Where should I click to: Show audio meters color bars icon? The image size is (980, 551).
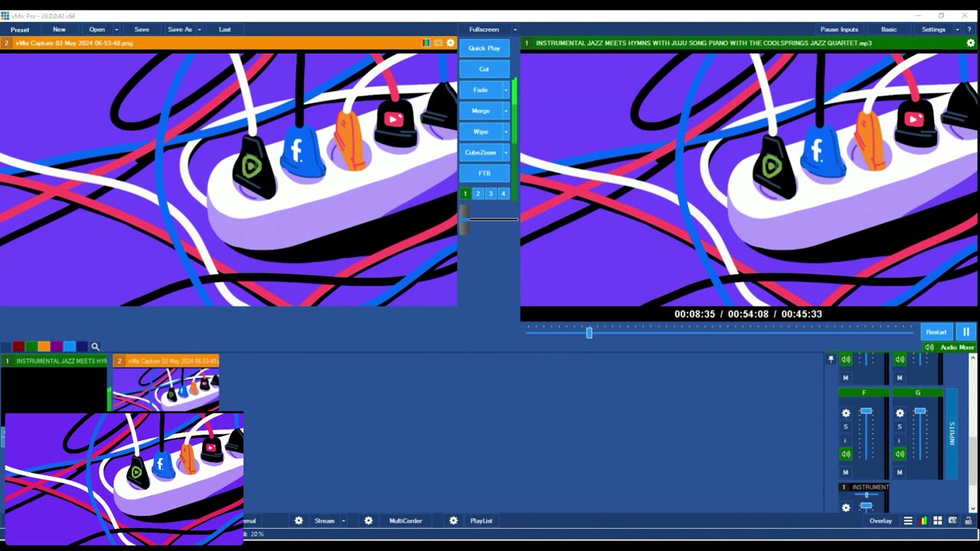pyautogui.click(x=923, y=520)
